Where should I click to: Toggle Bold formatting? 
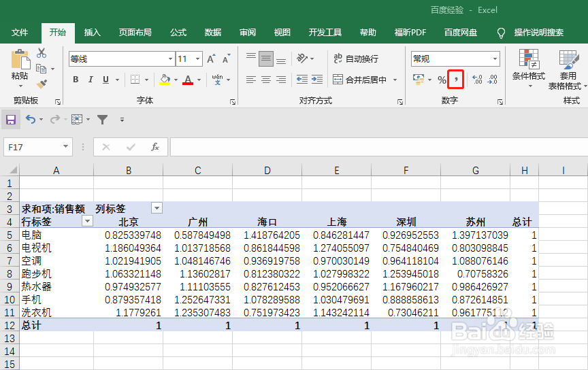(x=76, y=80)
